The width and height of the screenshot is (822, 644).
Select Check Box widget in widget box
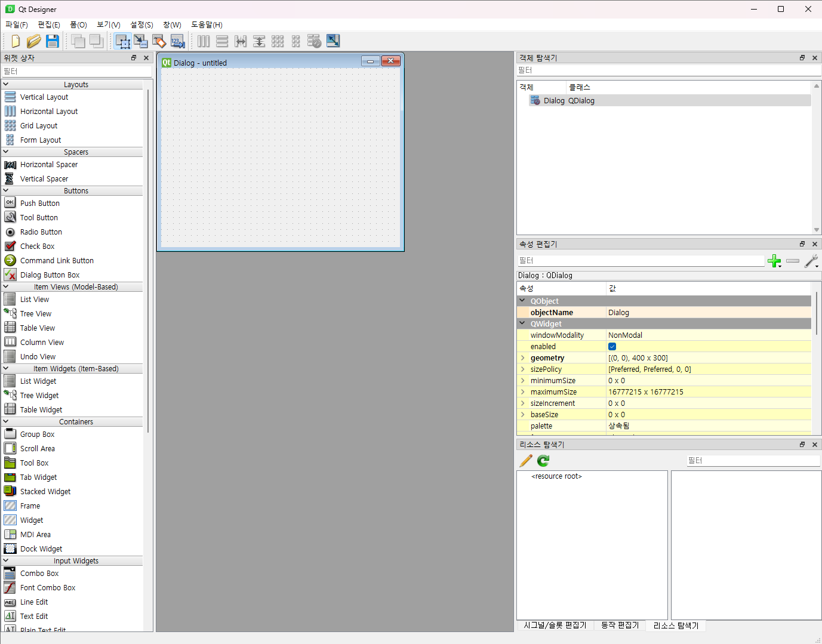tap(37, 246)
